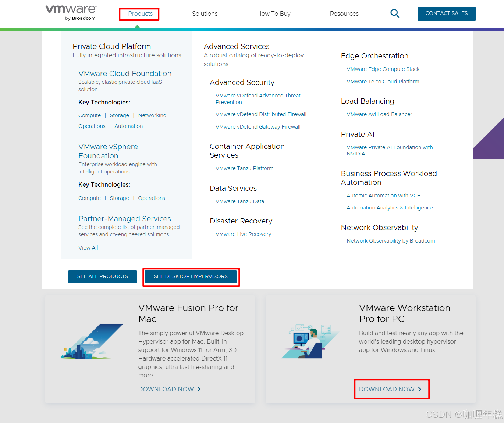Click the Load Balancing heading
Image resolution: width=504 pixels, height=423 pixels.
tap(368, 101)
